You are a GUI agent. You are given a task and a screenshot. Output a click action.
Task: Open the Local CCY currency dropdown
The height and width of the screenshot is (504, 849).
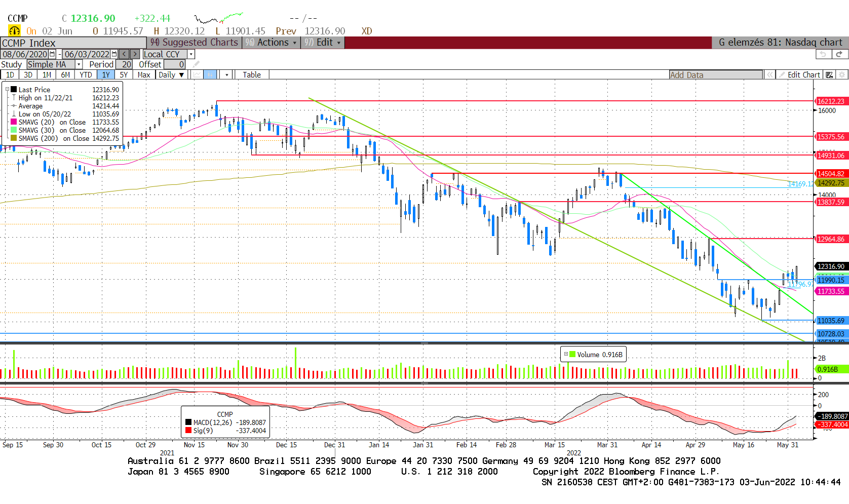click(191, 54)
